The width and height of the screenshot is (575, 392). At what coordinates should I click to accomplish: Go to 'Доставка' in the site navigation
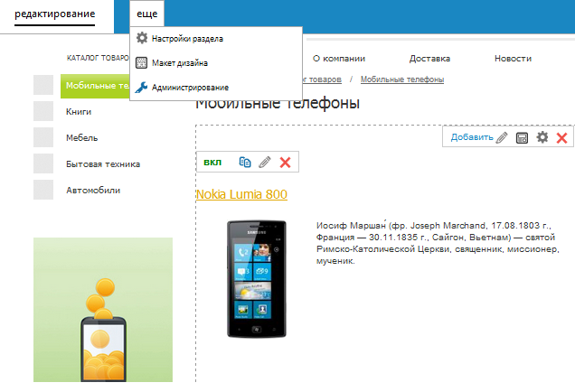point(429,58)
